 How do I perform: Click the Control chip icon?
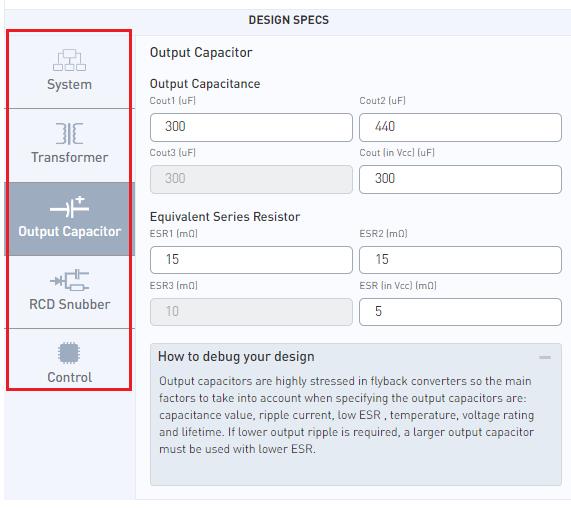click(69, 353)
